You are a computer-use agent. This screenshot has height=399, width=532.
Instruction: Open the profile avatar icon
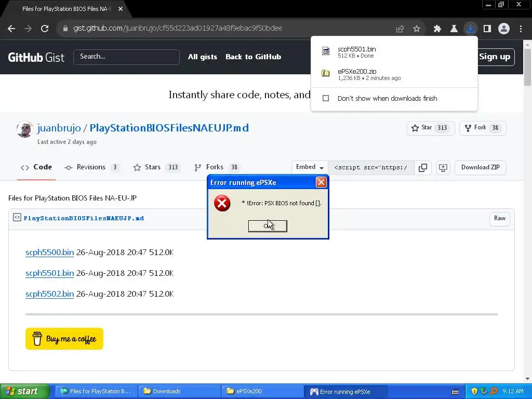pyautogui.click(x=504, y=29)
